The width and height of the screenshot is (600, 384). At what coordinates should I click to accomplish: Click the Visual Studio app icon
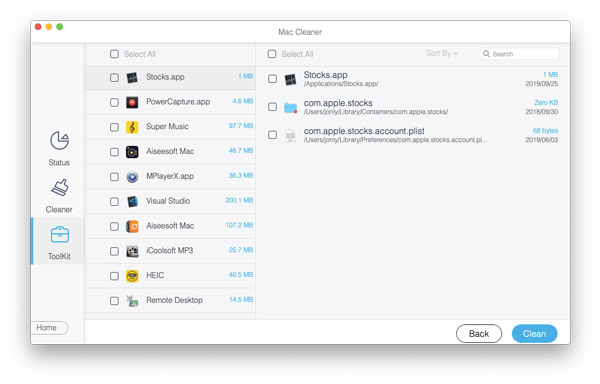pos(132,202)
